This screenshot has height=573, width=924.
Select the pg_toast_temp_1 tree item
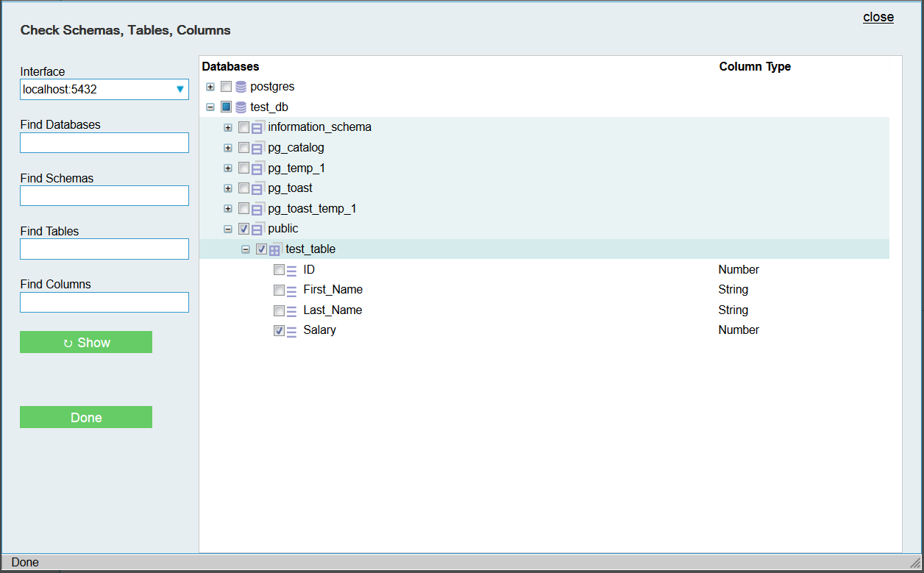click(312, 209)
